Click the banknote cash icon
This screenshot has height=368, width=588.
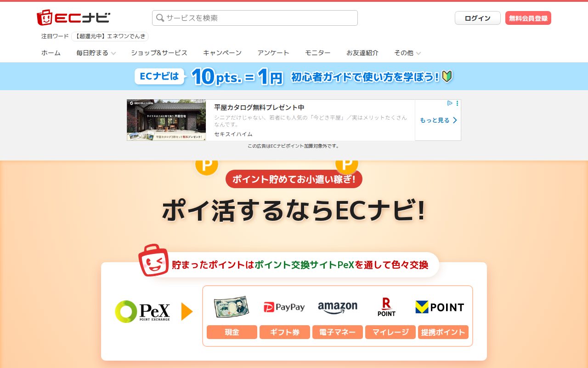(232, 307)
